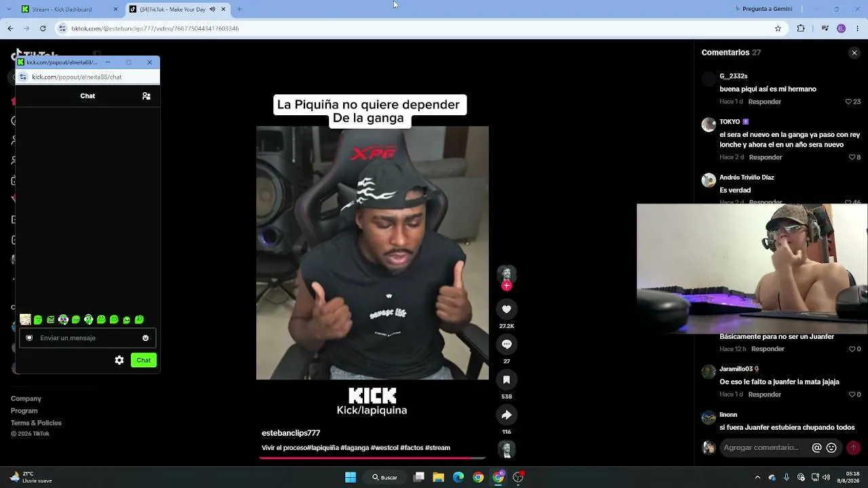
Task: Go back to the previous page
Action: [x=10, y=28]
